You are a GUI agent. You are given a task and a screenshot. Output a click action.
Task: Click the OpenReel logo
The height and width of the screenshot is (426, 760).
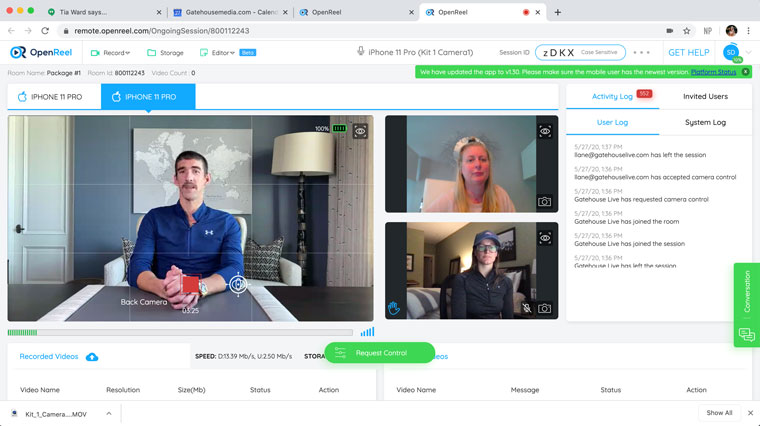click(x=41, y=52)
